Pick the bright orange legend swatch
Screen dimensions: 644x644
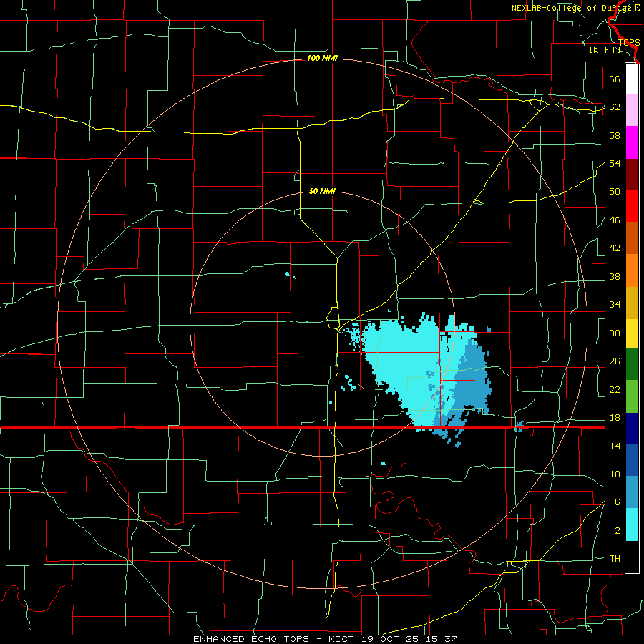[632, 270]
